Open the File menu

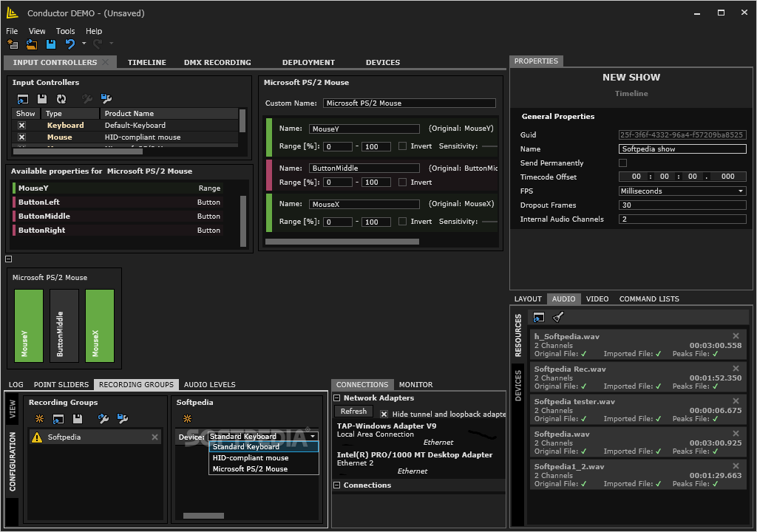point(12,31)
